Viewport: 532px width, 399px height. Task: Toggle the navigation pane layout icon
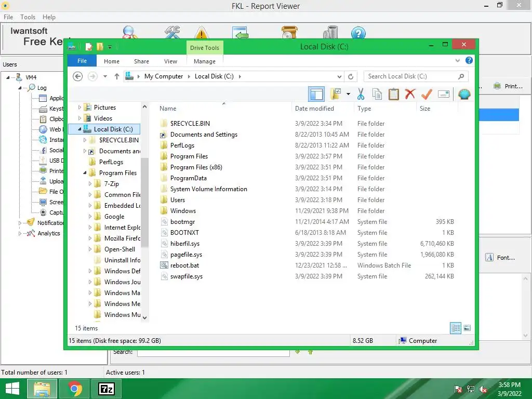316,94
